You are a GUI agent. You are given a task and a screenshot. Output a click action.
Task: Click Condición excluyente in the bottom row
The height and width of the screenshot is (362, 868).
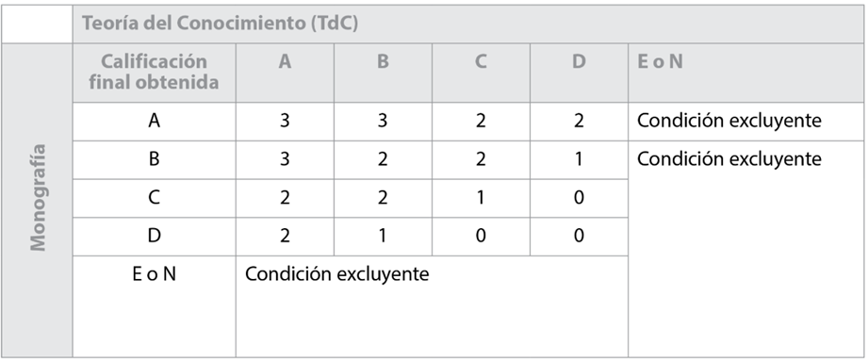tap(336, 274)
